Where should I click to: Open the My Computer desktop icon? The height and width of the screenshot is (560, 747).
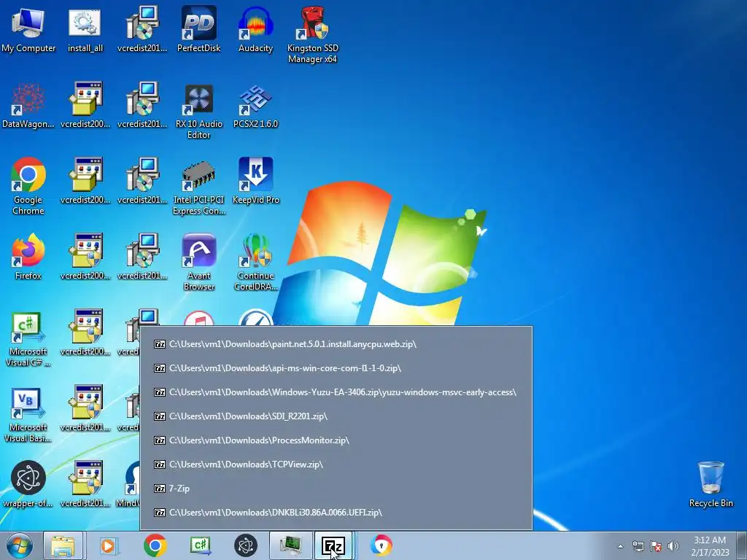pyautogui.click(x=28, y=28)
